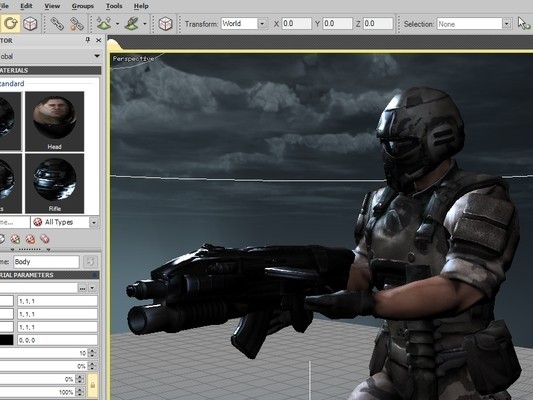Click the link objects chain icon

(57, 24)
